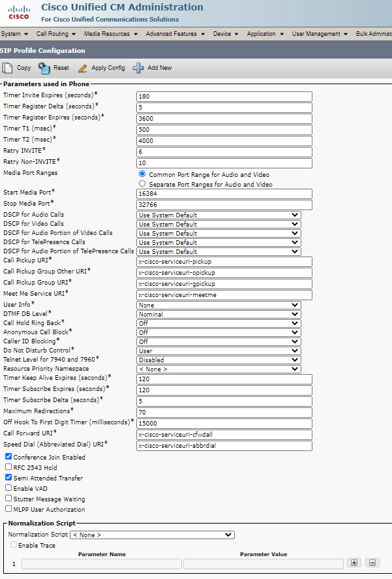Click the Timer Invite Expires input field

pyautogui.click(x=224, y=97)
